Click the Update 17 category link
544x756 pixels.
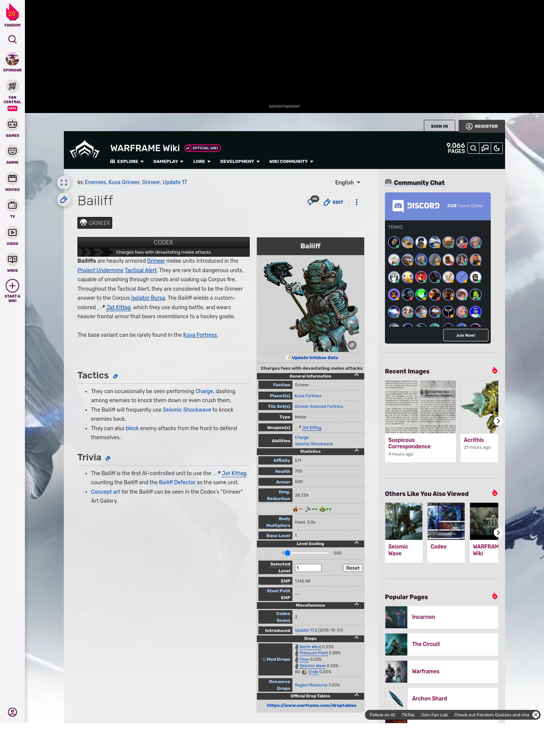[175, 182]
